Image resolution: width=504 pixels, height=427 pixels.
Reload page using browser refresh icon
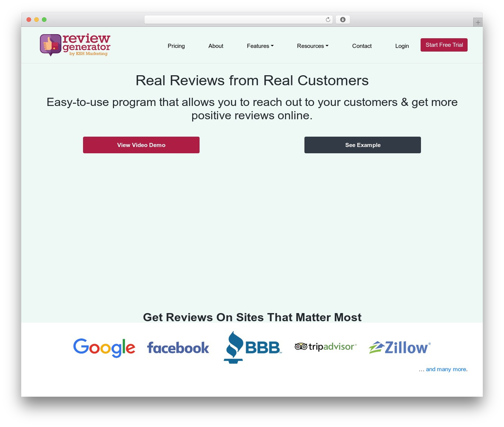328,20
